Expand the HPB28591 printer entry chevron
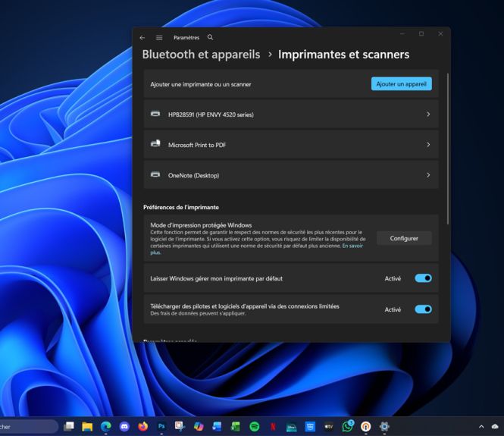504x436 pixels. click(x=428, y=114)
